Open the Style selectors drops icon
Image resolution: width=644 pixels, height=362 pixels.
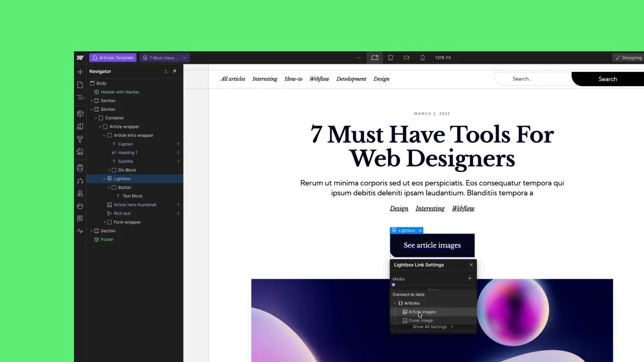click(x=80, y=139)
